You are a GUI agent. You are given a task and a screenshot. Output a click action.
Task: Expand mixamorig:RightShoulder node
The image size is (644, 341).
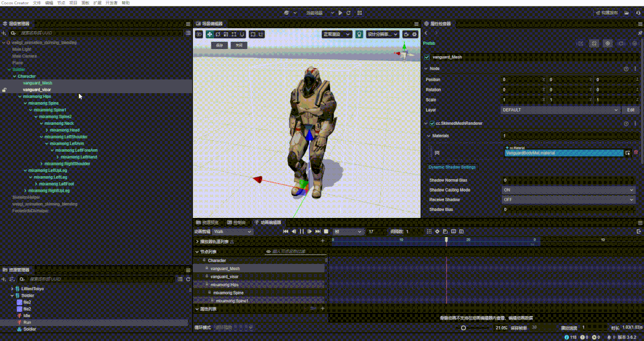coord(42,164)
